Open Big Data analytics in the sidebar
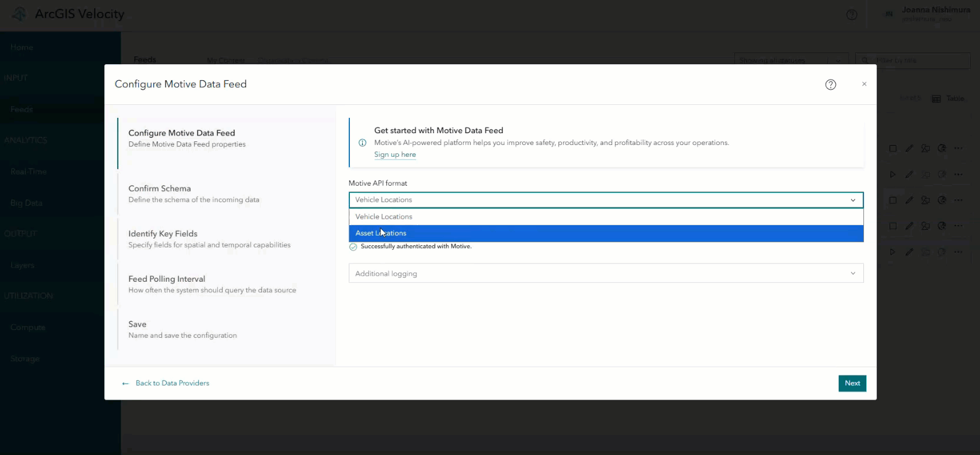Viewport: 980px width, 455px height. 27,203
